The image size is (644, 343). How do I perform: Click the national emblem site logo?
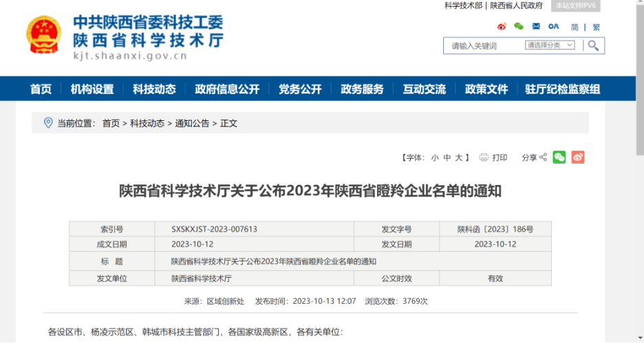coord(43,34)
